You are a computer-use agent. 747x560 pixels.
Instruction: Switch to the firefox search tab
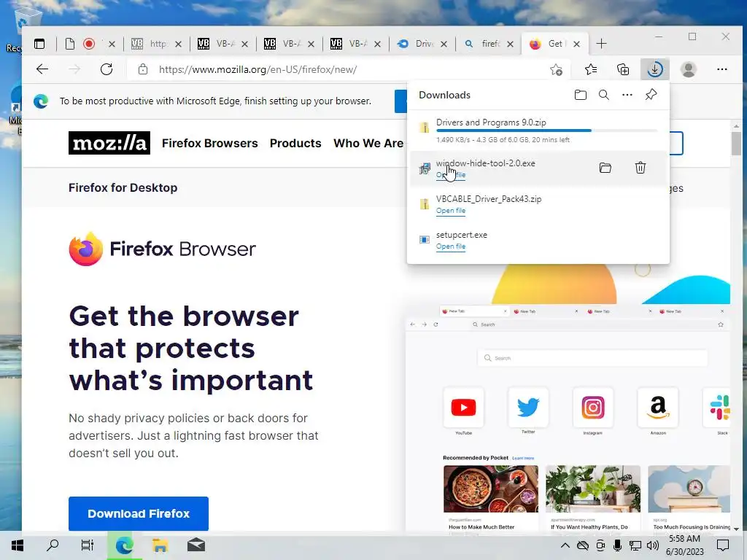click(x=488, y=44)
